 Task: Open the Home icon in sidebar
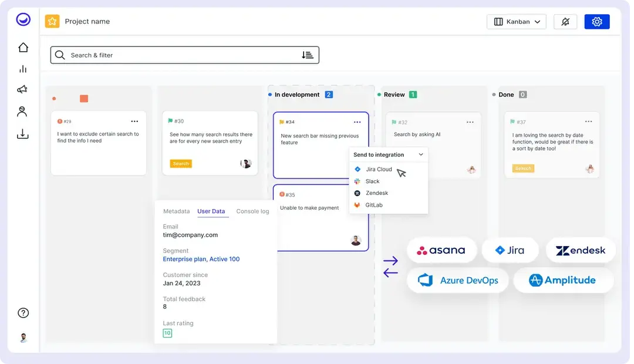(x=23, y=48)
